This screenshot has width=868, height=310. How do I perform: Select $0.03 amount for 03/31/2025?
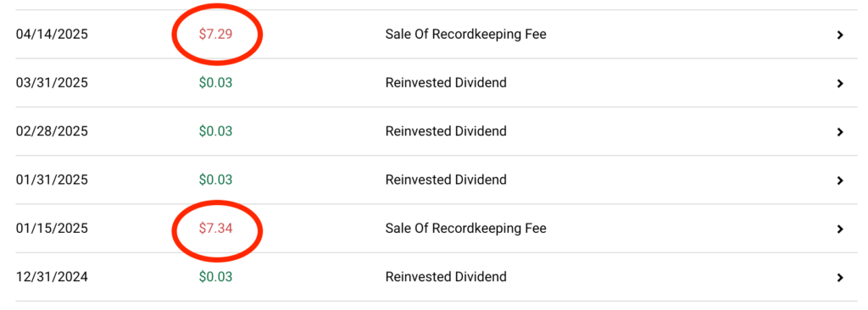tap(216, 83)
